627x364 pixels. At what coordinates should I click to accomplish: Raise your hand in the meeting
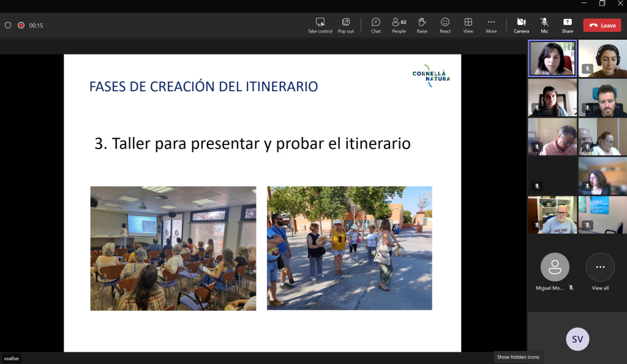[x=422, y=25]
